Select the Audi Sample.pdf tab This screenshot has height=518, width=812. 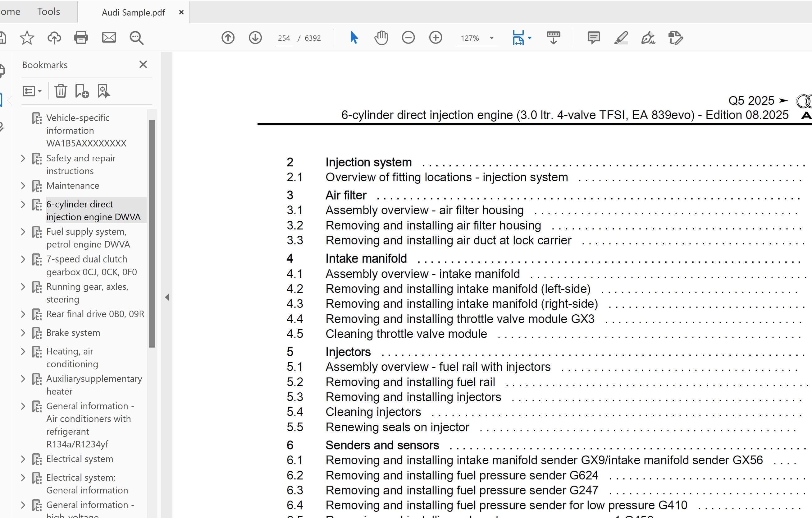pyautogui.click(x=133, y=12)
